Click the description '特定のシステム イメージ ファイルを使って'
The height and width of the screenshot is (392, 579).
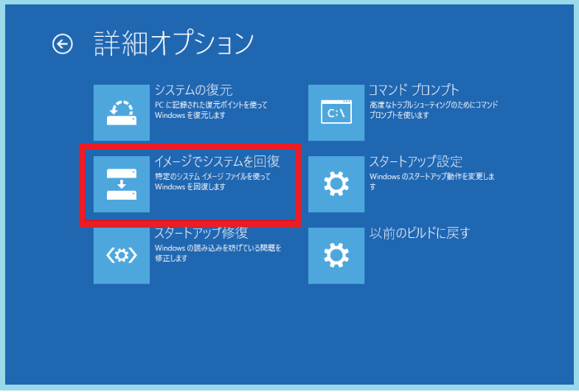pyautogui.click(x=212, y=177)
